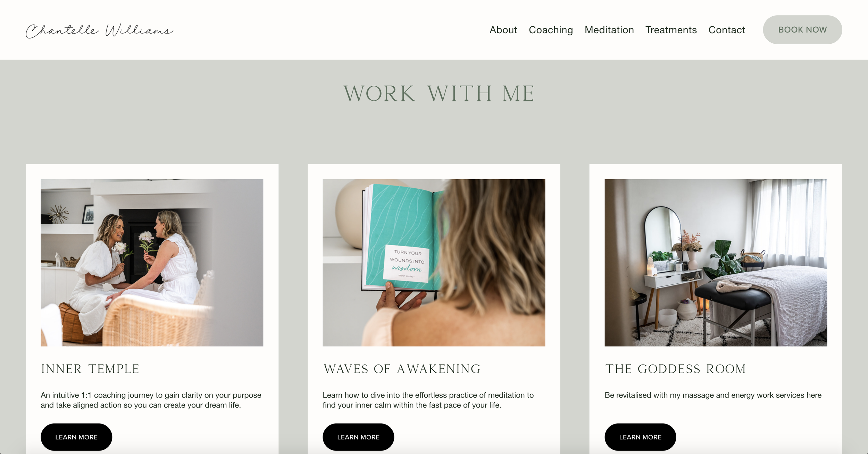Click the BOOK NOW button

point(802,30)
